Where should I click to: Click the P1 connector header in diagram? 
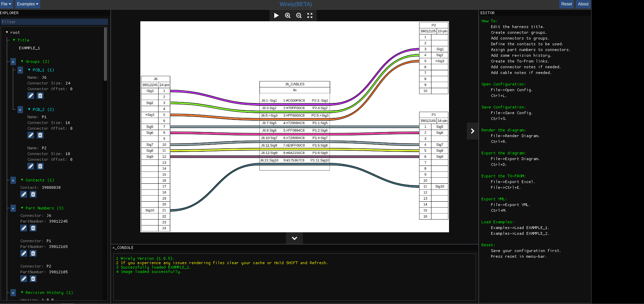point(433,115)
